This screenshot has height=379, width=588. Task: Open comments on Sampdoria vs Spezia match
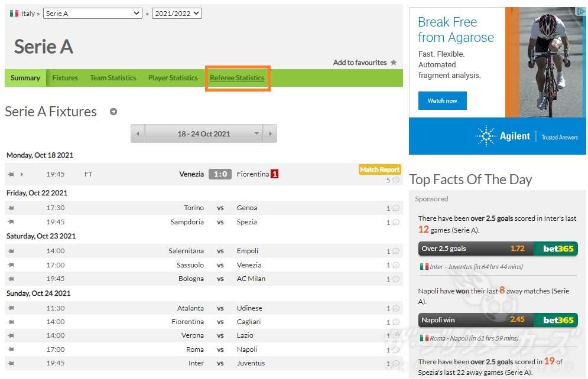(393, 223)
